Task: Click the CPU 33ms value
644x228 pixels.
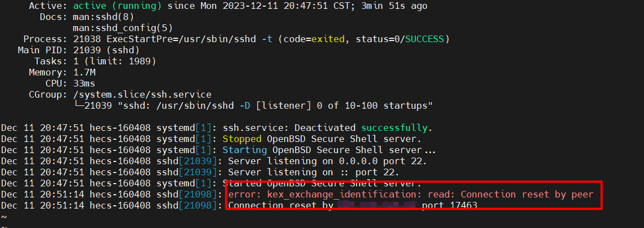Action: pyautogui.click(x=84, y=84)
